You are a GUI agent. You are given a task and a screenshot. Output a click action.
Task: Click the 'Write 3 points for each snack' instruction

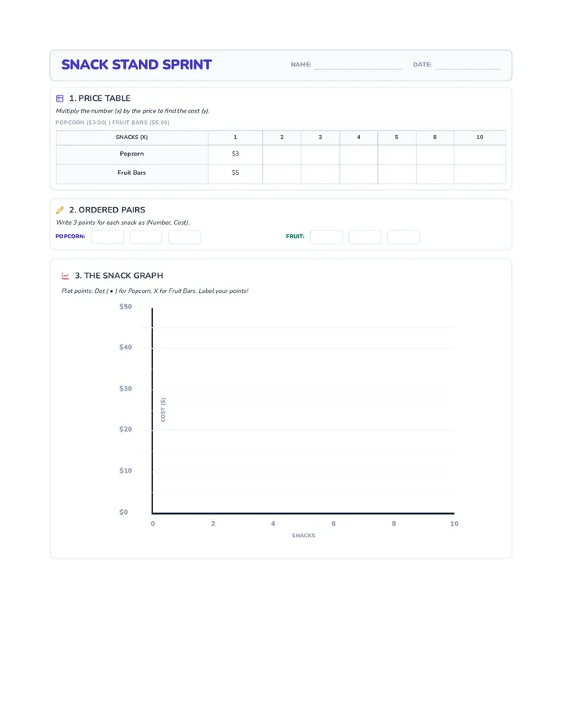click(x=123, y=223)
